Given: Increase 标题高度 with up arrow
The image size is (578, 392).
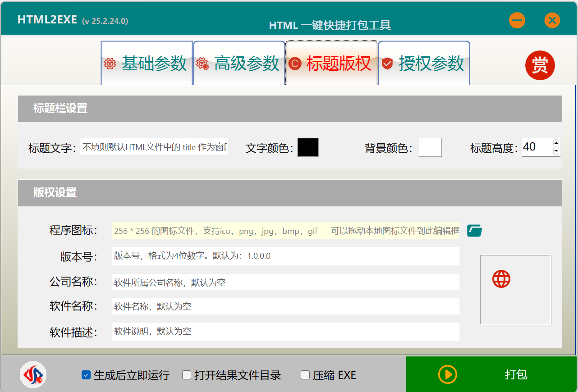Looking at the screenshot, I should [556, 143].
